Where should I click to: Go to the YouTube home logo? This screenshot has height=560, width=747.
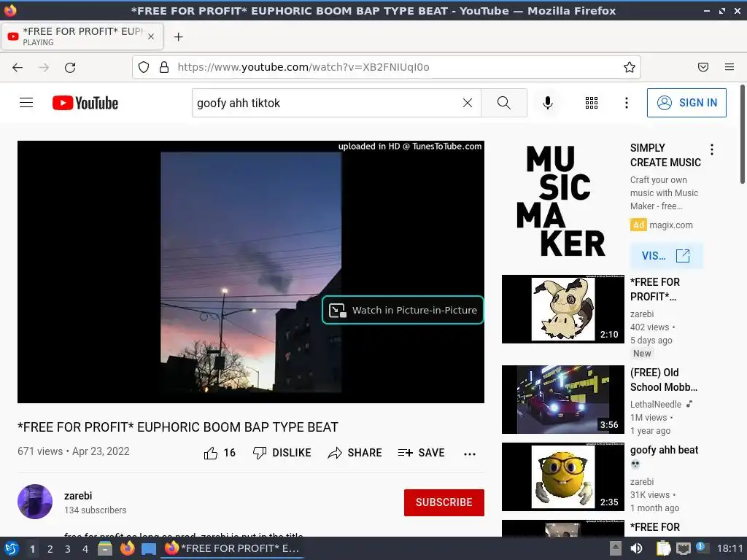pyautogui.click(x=85, y=103)
